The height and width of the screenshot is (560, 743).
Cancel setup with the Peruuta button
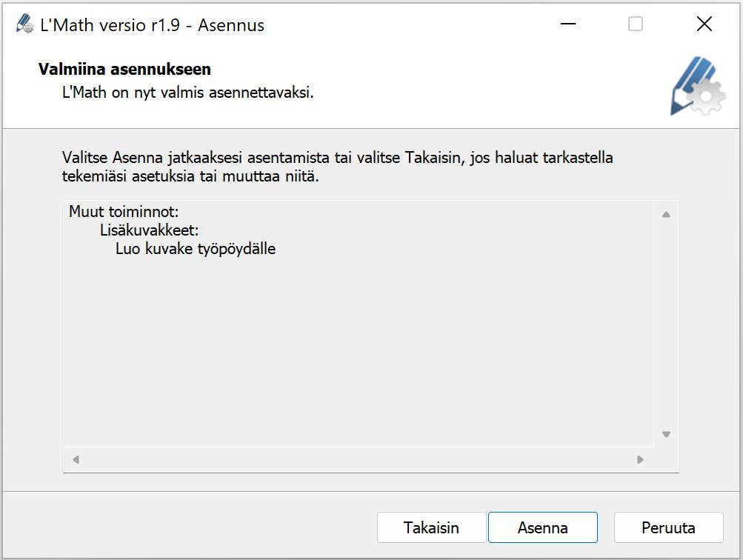point(668,527)
